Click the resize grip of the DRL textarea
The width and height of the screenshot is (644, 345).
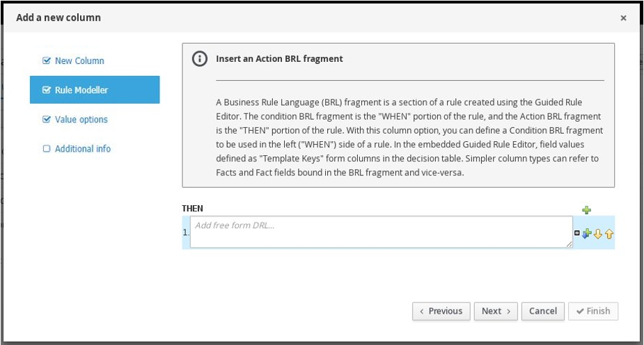pyautogui.click(x=569, y=244)
